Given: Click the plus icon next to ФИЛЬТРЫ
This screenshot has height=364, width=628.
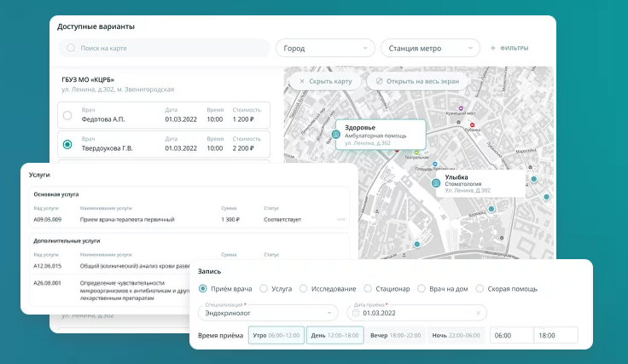Looking at the screenshot, I should [x=492, y=48].
